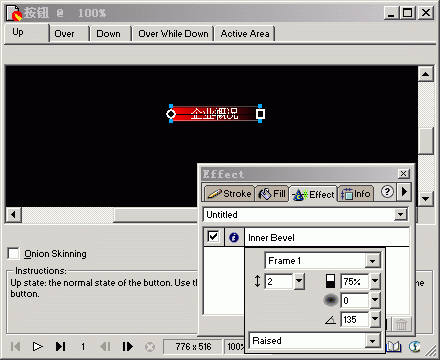Close the button editor window
Image resolution: width=440 pixels, height=360 pixels.
point(426,13)
